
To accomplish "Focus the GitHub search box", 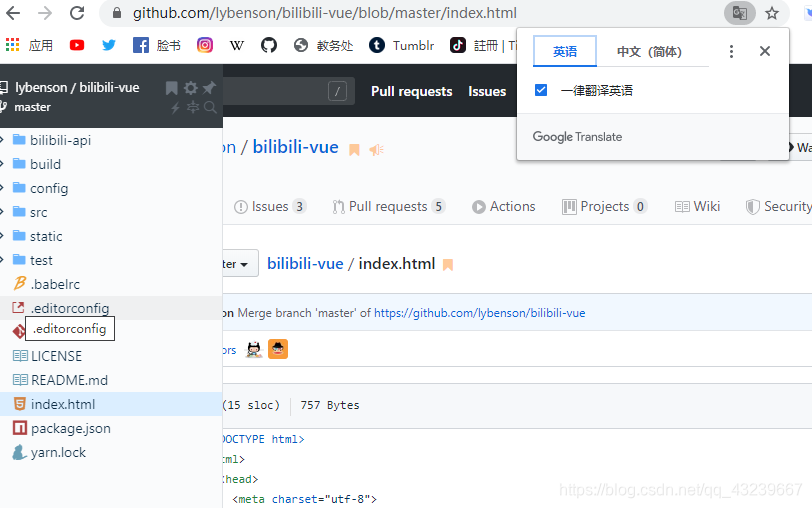I will [x=288, y=91].
